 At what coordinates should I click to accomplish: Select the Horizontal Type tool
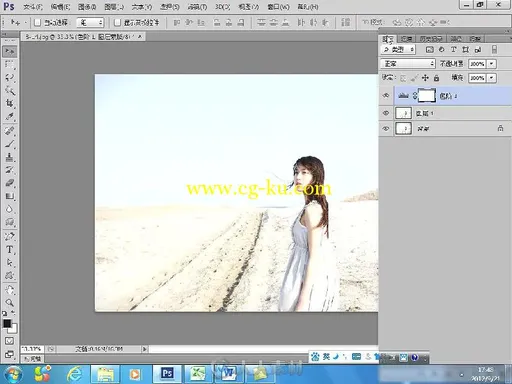pos(10,250)
